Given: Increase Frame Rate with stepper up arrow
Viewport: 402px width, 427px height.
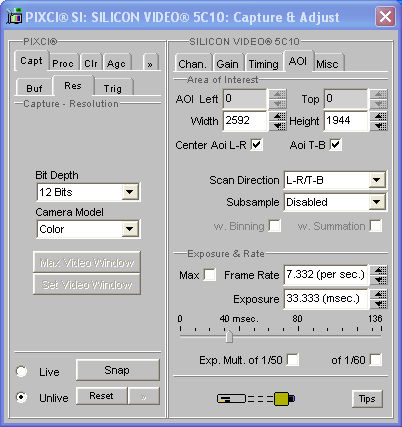Looking at the screenshot, I should (380, 270).
